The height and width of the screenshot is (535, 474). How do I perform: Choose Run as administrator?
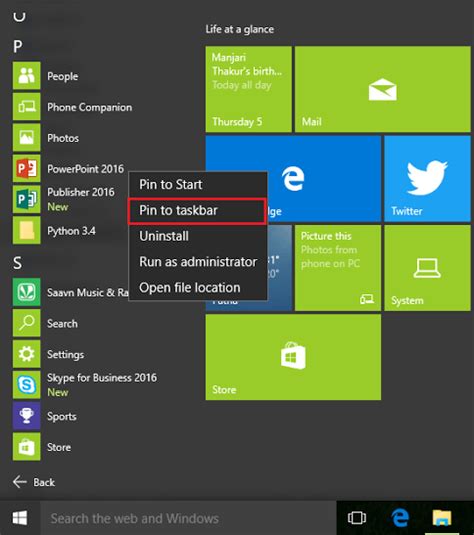tap(198, 262)
